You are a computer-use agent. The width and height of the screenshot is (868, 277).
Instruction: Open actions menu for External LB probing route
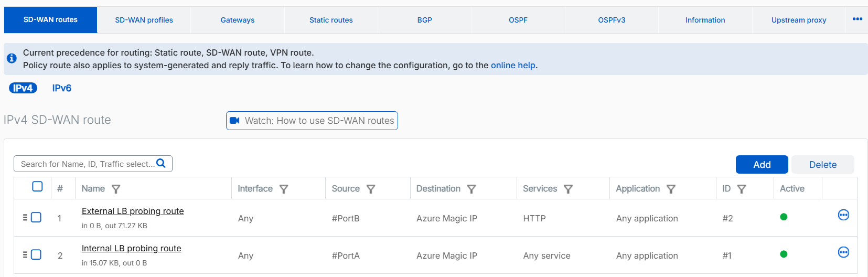[843, 215]
